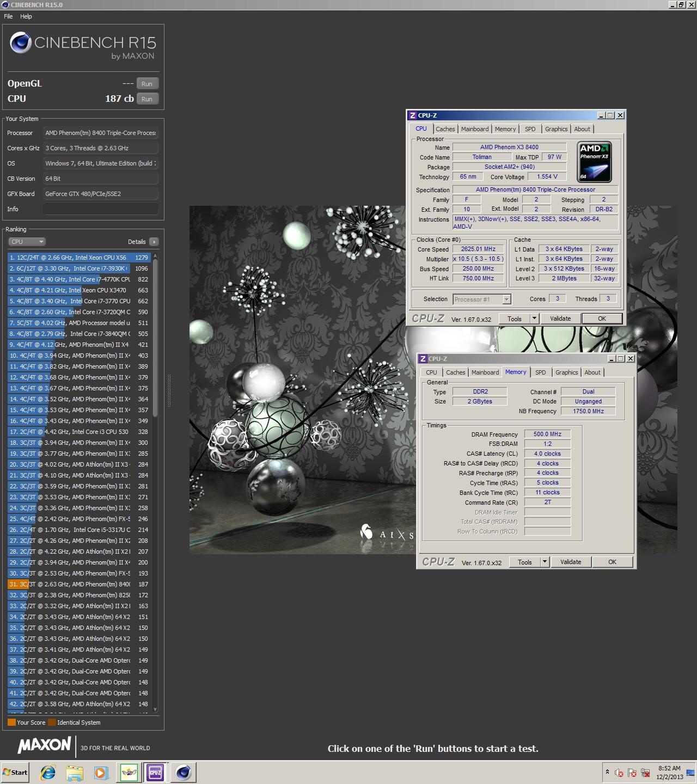Open About tab in lower CPU-Z window

(592, 372)
